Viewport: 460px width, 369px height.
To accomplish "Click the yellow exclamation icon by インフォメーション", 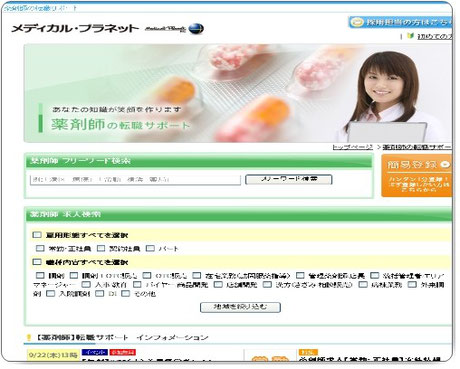I will click(x=29, y=337).
